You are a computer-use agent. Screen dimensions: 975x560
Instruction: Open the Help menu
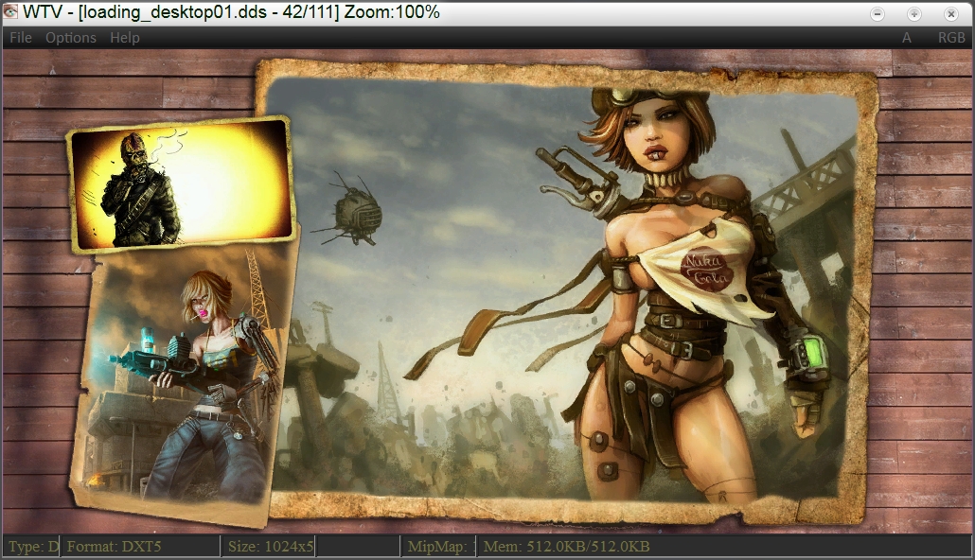[x=124, y=38]
